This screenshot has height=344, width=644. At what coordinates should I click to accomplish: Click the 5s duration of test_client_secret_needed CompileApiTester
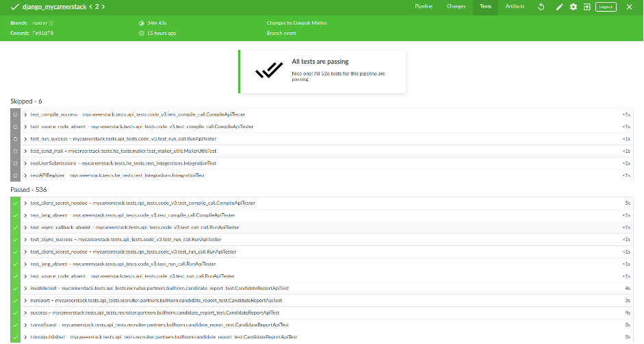click(628, 204)
